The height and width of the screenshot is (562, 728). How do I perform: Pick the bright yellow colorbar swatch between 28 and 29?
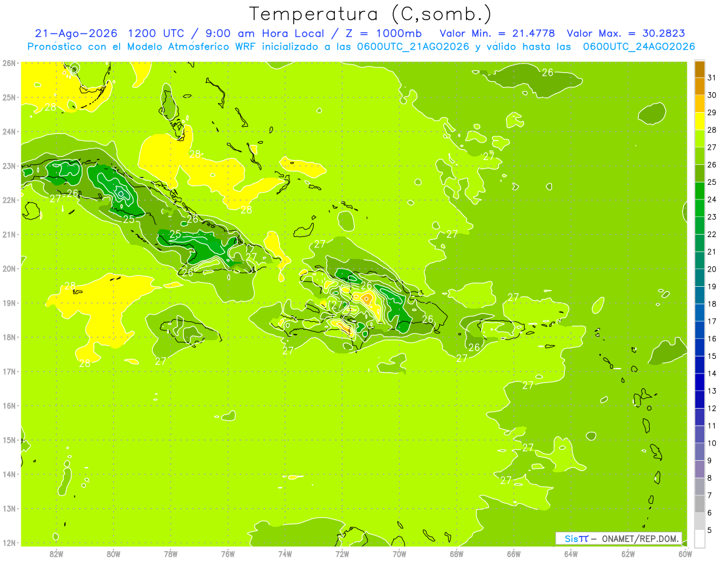[x=699, y=122]
